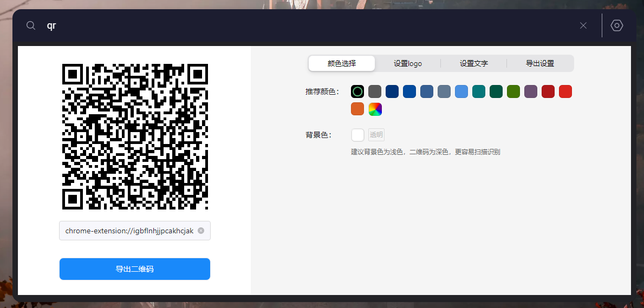Focus the search box containing 'qr'
The height and width of the screenshot is (308, 644).
[x=304, y=25]
